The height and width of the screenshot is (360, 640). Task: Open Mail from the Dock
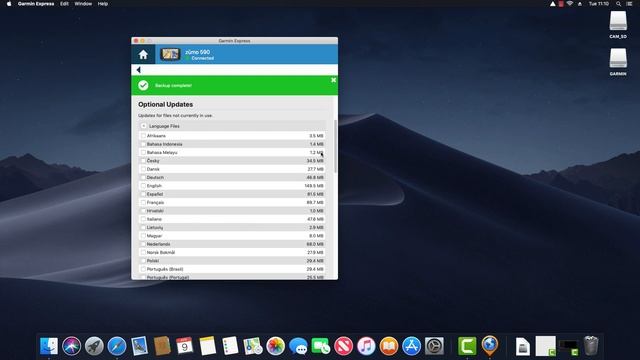[140, 346]
